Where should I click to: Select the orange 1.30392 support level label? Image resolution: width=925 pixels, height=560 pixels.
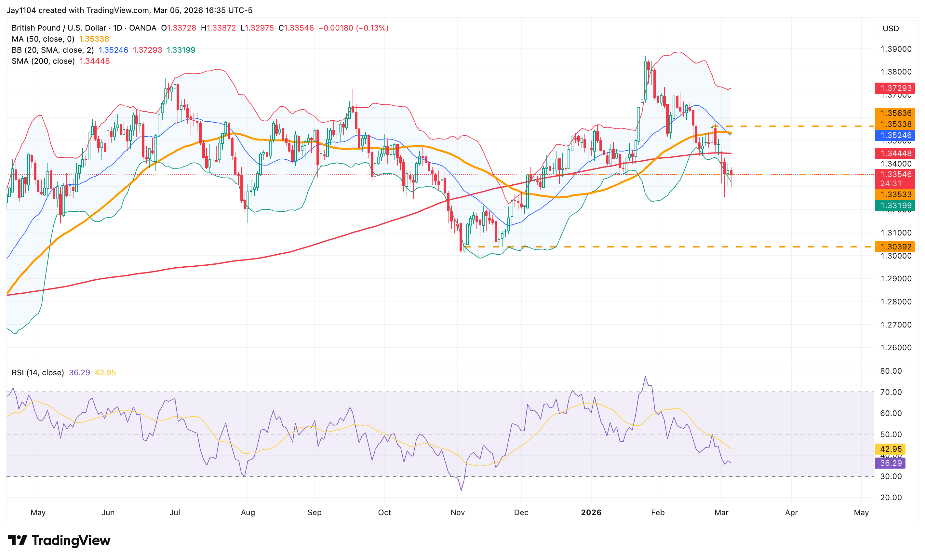(896, 247)
